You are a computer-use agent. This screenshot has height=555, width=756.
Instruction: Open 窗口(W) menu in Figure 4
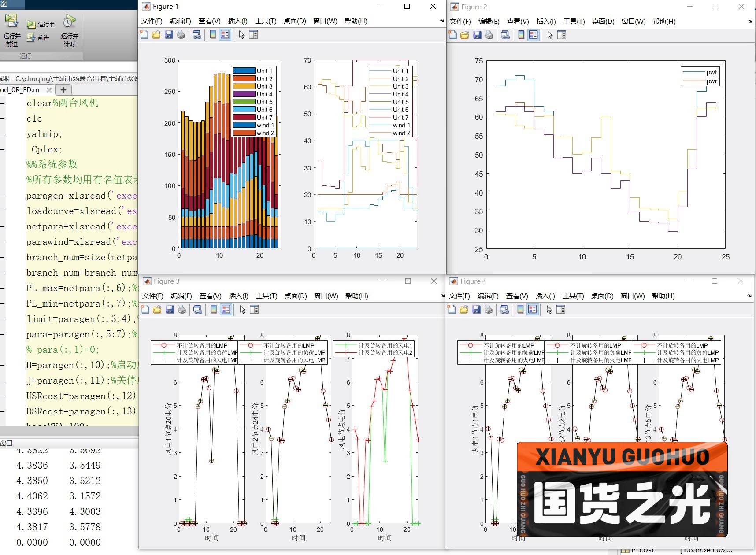pos(633,296)
